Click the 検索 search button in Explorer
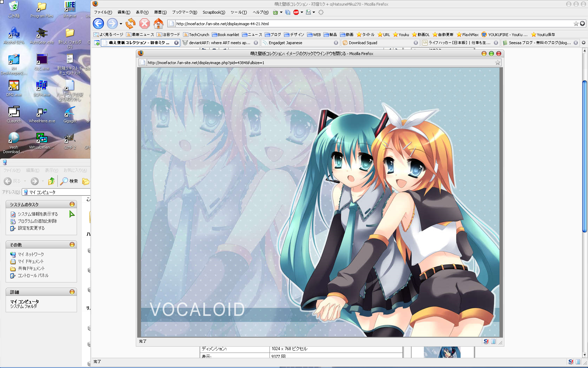 tap(69, 181)
